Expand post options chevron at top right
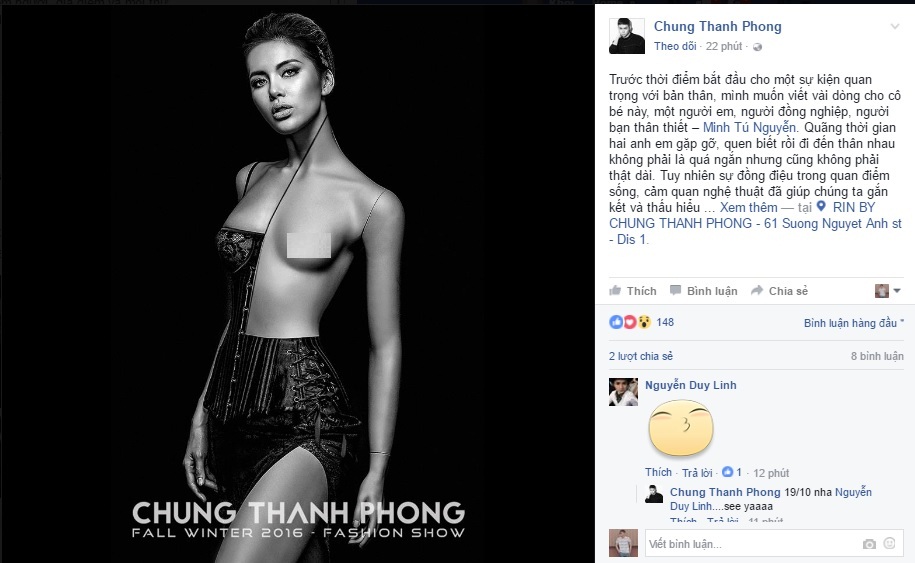Screen dimensions: 915x563 pyautogui.click(x=895, y=26)
